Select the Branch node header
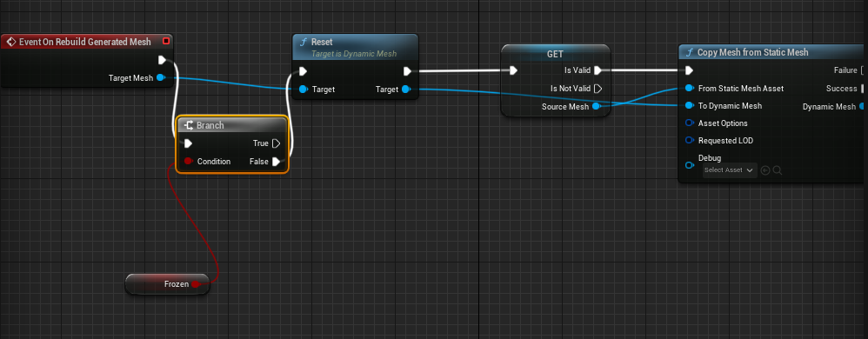 click(x=232, y=125)
